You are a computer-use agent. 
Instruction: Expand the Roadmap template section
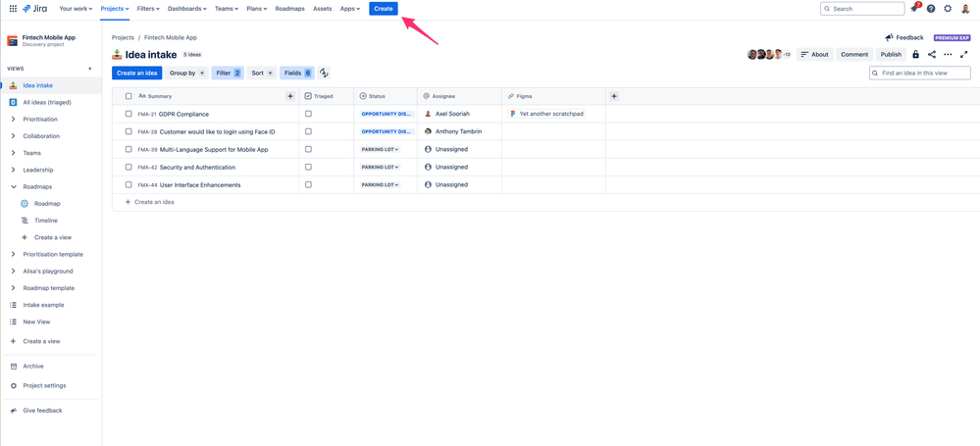13,288
